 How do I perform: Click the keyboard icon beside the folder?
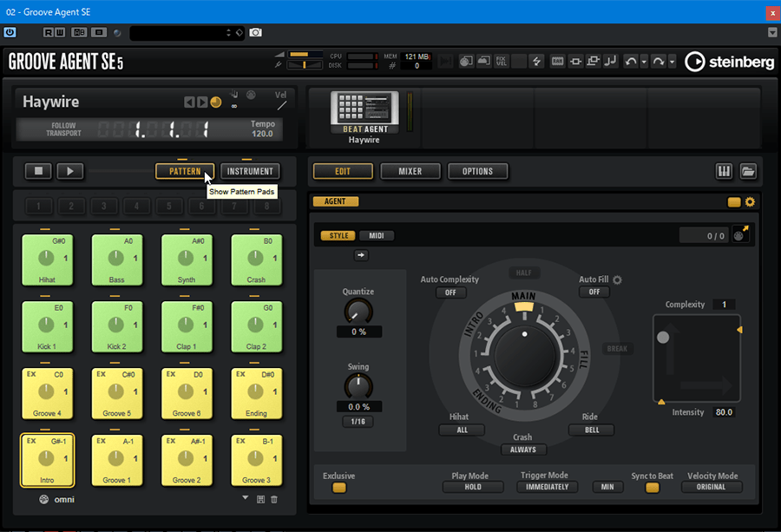[x=724, y=171]
